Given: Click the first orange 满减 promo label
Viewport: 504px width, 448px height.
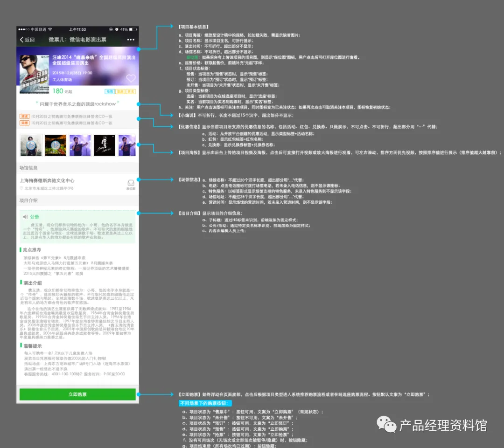Looking at the screenshot, I should pyautogui.click(x=24, y=116).
